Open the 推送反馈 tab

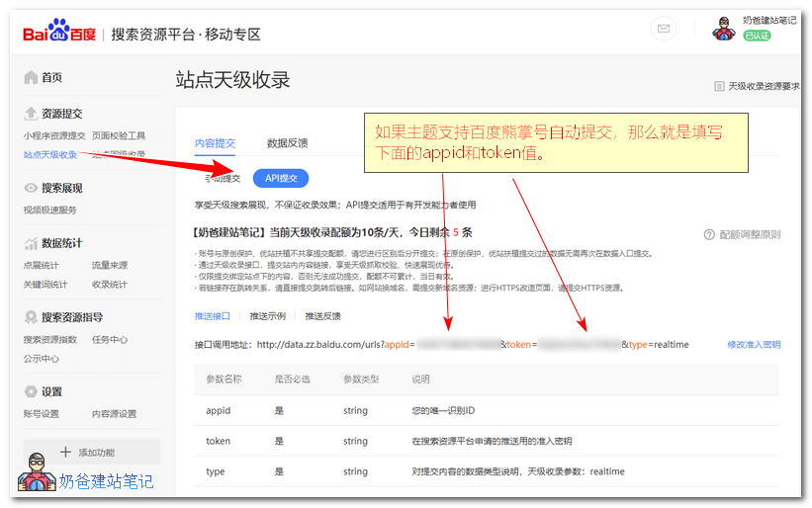[322, 316]
